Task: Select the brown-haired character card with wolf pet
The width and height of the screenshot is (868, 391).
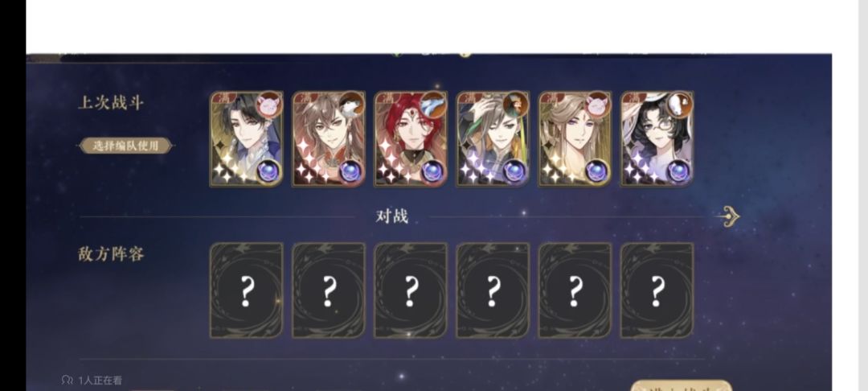Action: [x=328, y=139]
